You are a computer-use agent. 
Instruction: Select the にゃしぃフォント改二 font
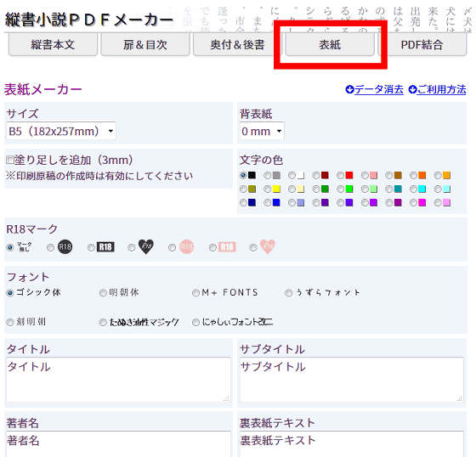(195, 322)
